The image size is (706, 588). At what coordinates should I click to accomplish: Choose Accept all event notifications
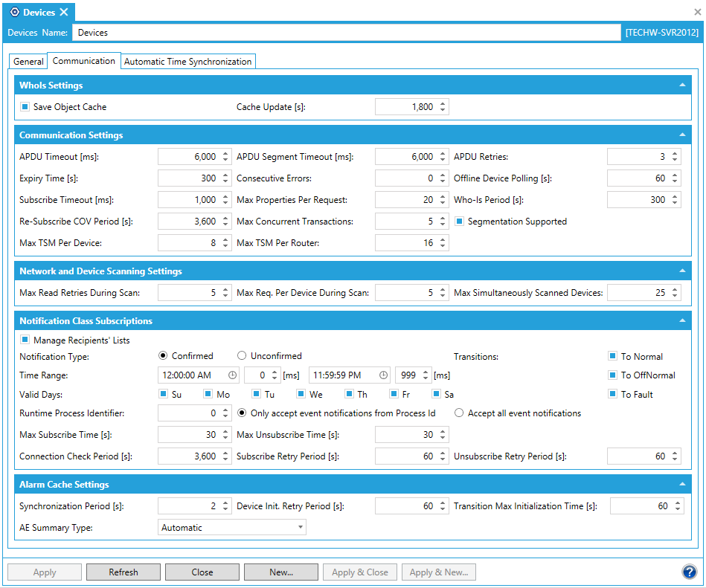459,413
